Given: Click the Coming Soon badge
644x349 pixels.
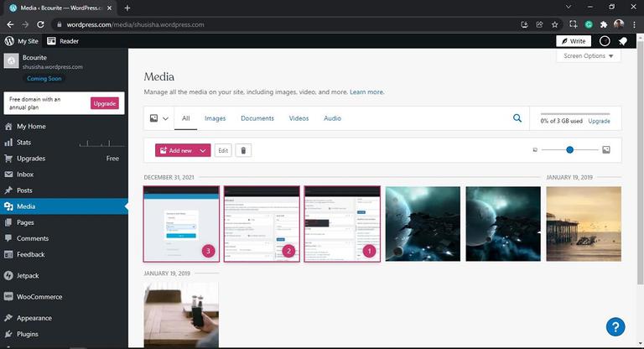Looking at the screenshot, I should click(44, 79).
